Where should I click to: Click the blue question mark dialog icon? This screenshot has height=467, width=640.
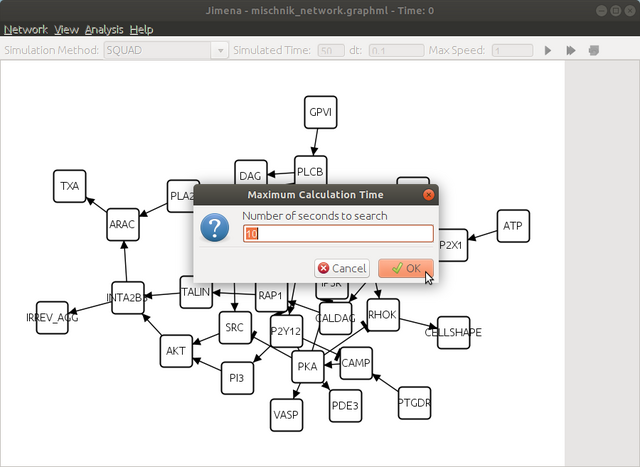click(x=215, y=228)
